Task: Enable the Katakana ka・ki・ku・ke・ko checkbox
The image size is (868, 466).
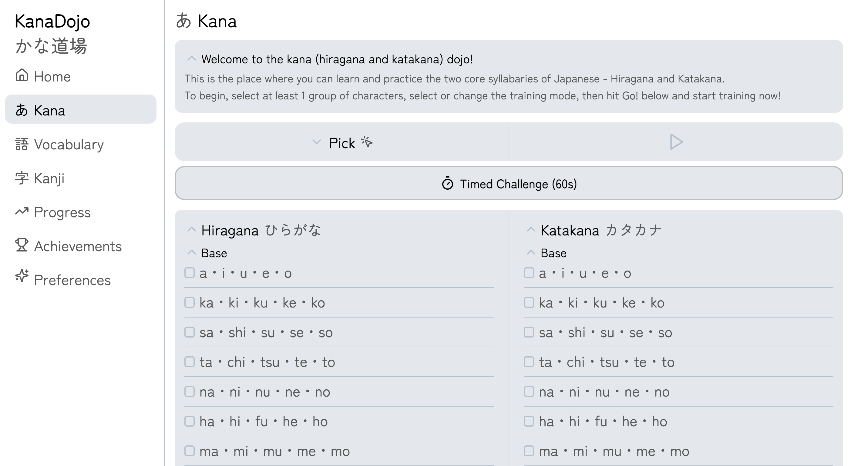Action: pyautogui.click(x=529, y=302)
